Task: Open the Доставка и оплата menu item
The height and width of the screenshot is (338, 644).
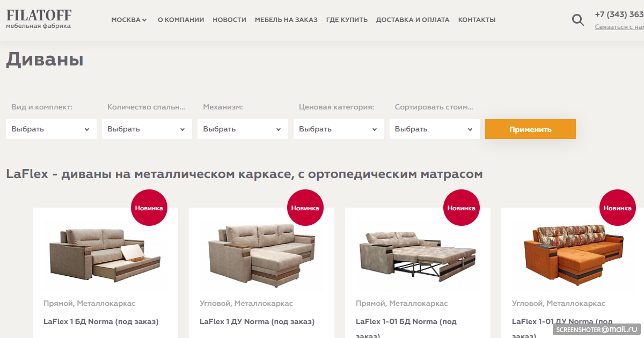Action: pos(413,20)
